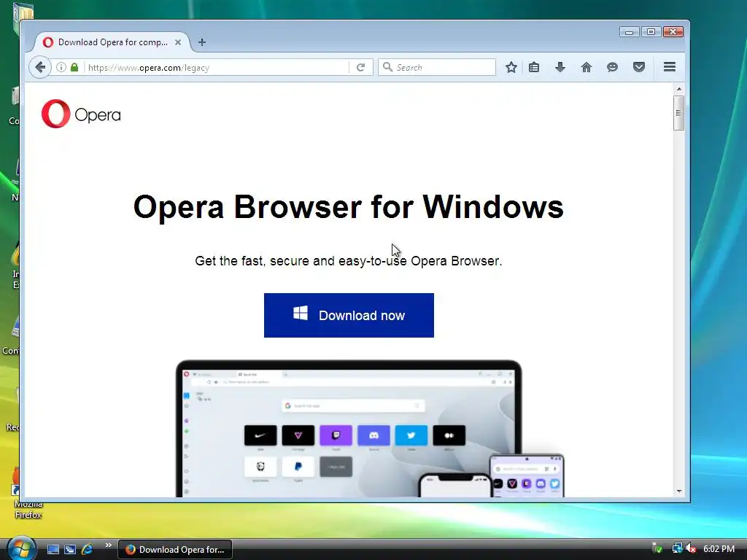The image size is (747, 560).
Task: Go to the Firefox home page icon
Action: coord(587,67)
